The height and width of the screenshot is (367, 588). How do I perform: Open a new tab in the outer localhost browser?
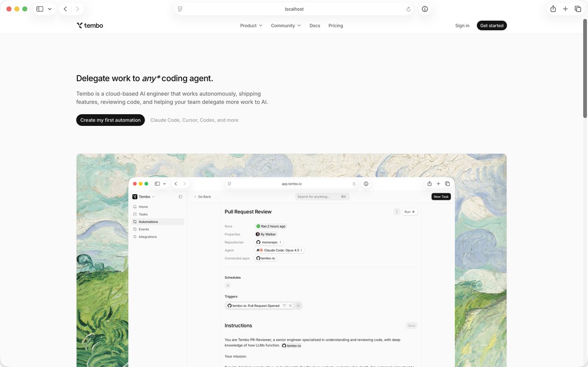565,9
